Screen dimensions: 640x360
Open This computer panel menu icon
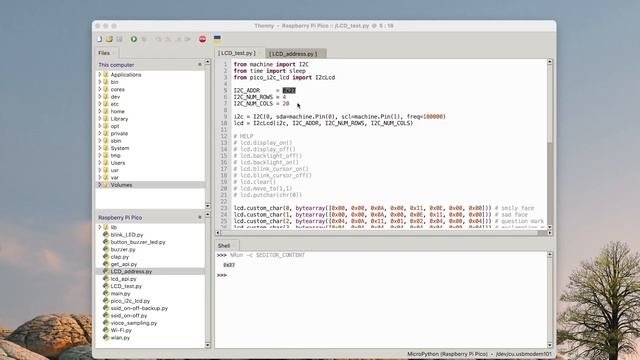200,64
